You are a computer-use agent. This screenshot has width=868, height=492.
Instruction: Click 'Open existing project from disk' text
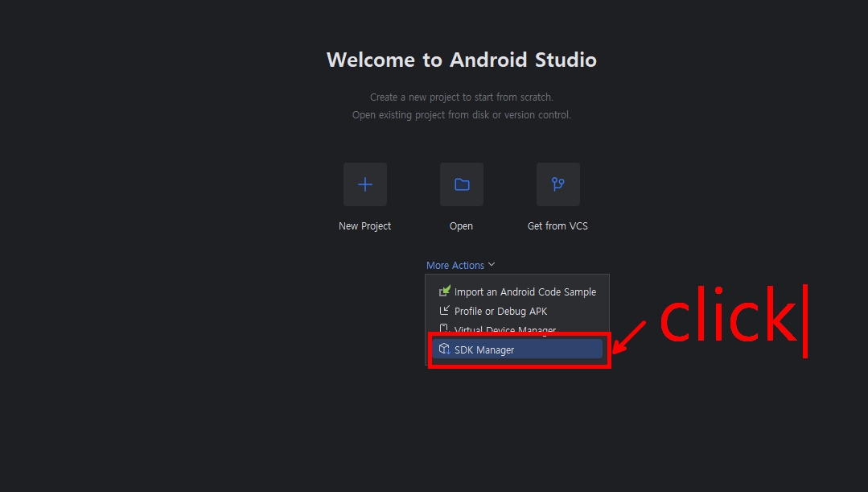(462, 114)
